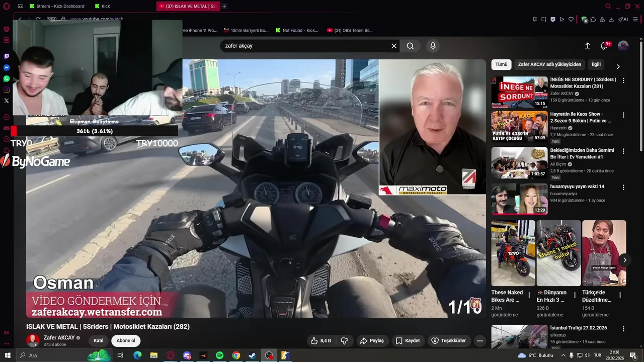Image resolution: width=644 pixels, height=362 pixels.
Task: Click the Opera heart bookmark icon
Action: click(571, 19)
